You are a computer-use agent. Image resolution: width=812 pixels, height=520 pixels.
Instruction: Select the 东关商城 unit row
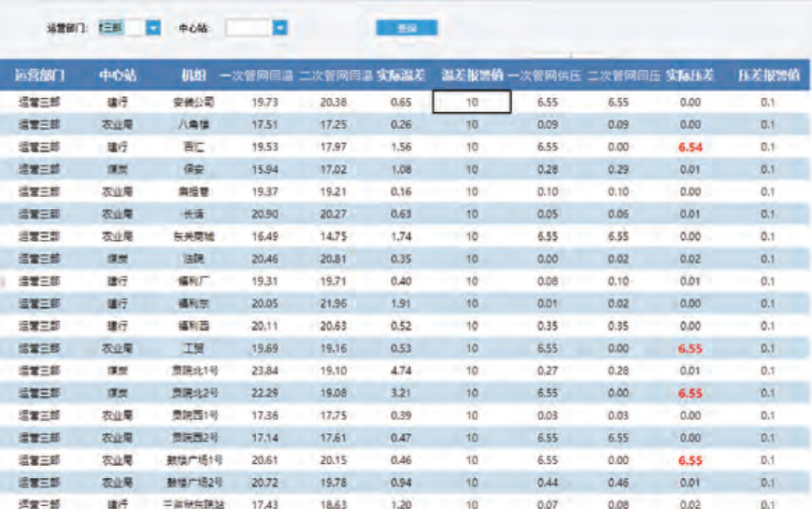coord(193,236)
